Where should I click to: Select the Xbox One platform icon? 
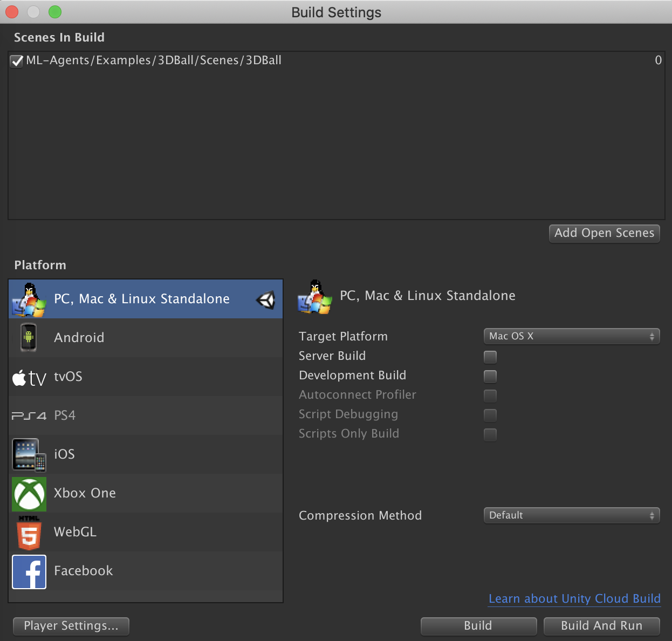(29, 493)
